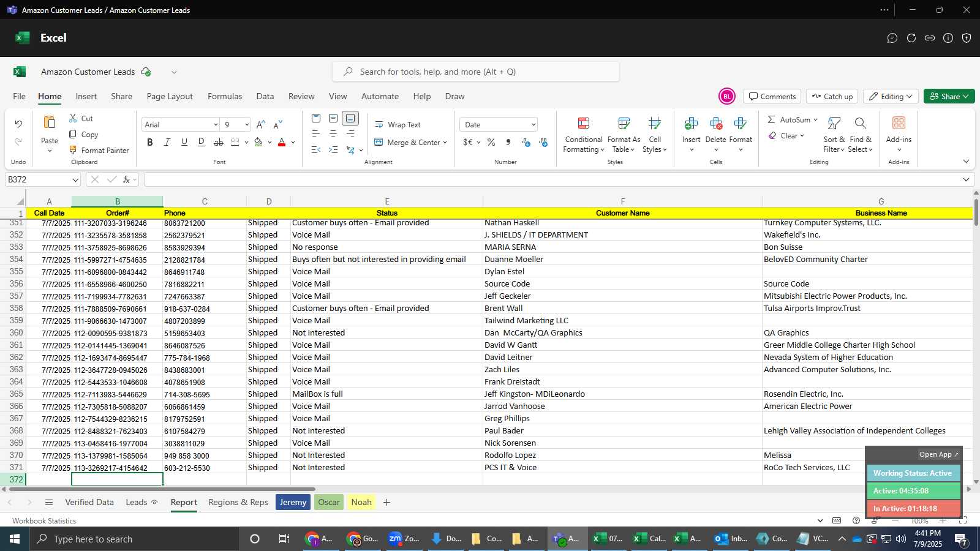Toggle Middle Align vertical alignment

[333, 118]
